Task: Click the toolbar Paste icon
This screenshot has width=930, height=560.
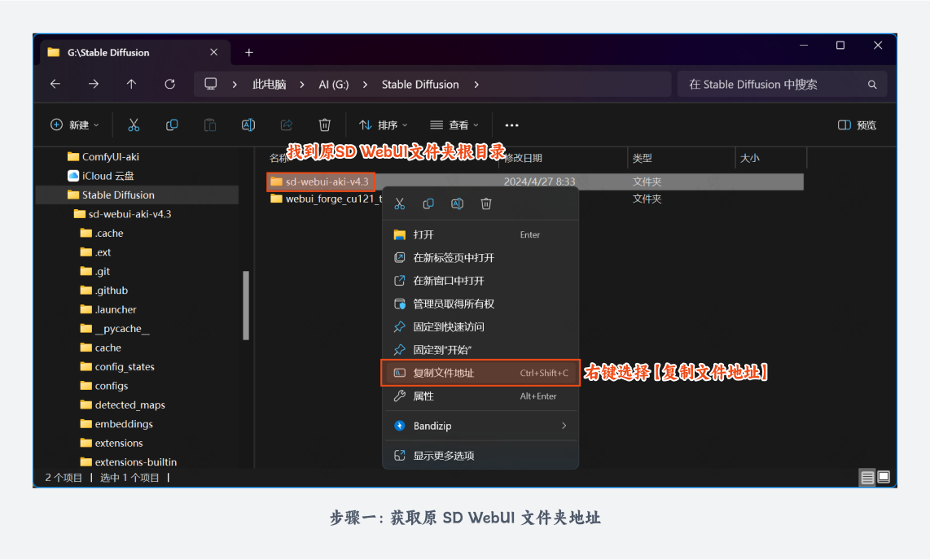Action: (210, 125)
